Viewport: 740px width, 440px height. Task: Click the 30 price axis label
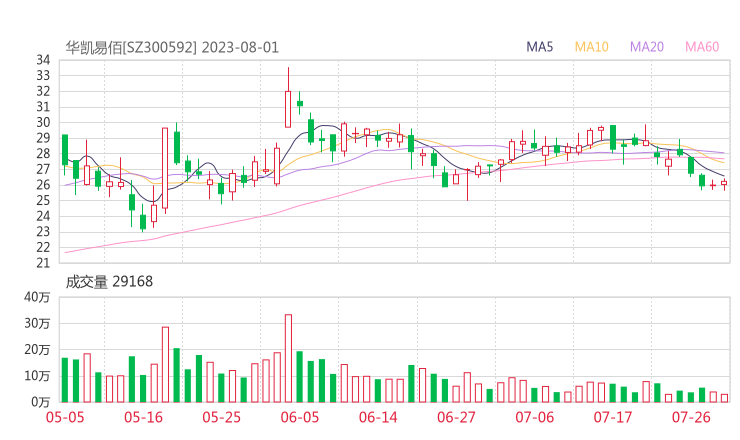(x=43, y=122)
